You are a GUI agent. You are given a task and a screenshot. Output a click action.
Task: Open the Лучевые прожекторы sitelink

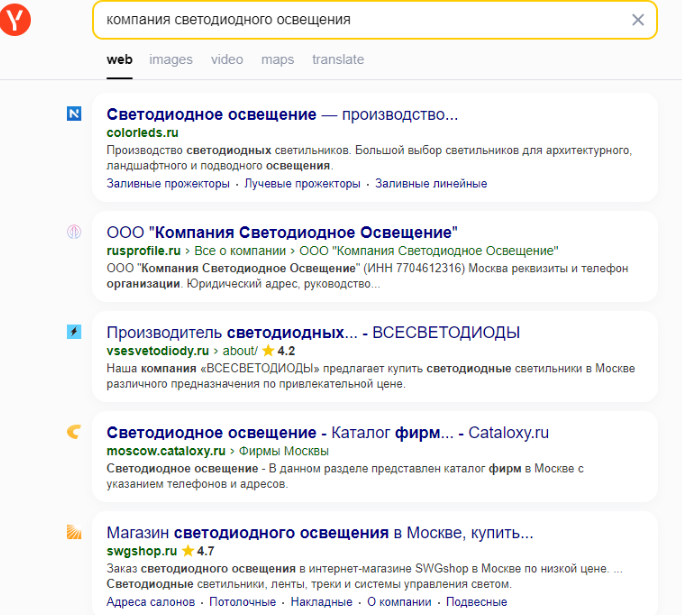pos(302,184)
